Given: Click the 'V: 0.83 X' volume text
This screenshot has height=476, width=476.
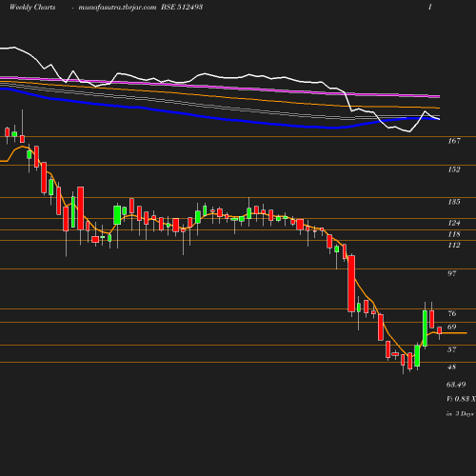Looking at the screenshot, I should pos(461,399).
